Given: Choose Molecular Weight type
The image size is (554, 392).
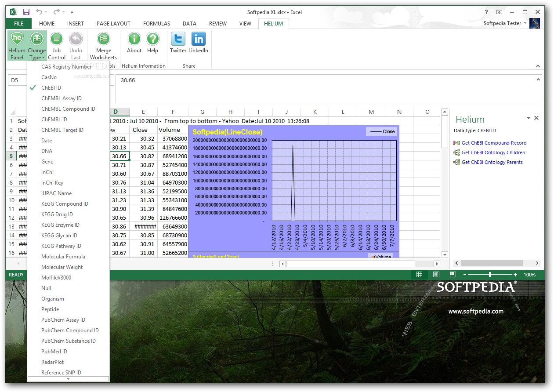Looking at the screenshot, I should pos(68,267).
